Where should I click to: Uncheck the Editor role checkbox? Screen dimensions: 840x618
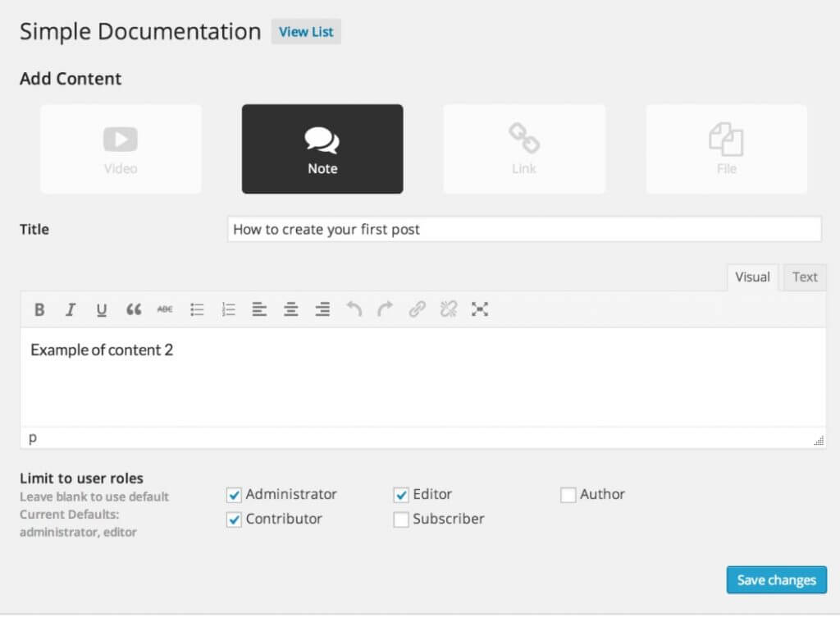click(400, 495)
